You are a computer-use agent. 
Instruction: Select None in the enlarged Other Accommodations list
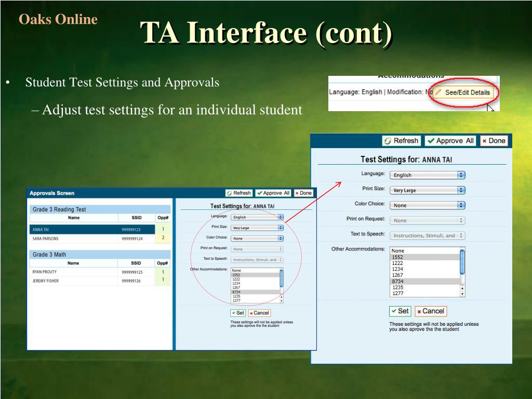tap(425, 251)
